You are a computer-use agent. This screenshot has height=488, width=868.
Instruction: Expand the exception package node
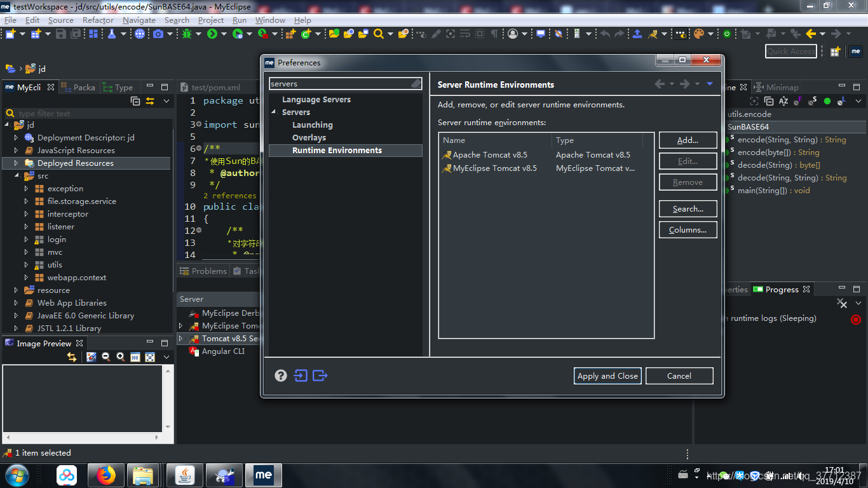pyautogui.click(x=27, y=189)
